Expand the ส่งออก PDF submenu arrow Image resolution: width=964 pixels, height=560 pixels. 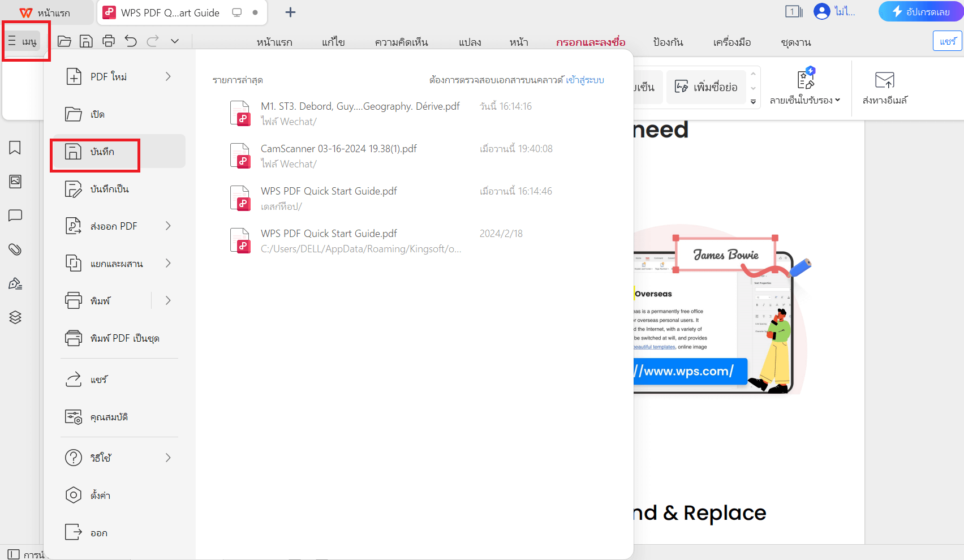pyautogui.click(x=168, y=226)
